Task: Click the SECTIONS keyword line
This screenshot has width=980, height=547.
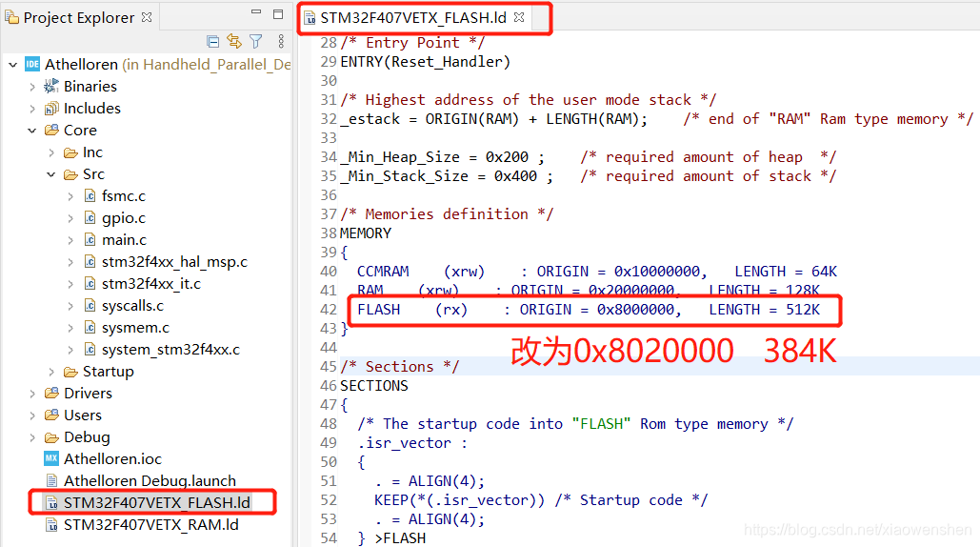Action: [x=373, y=386]
